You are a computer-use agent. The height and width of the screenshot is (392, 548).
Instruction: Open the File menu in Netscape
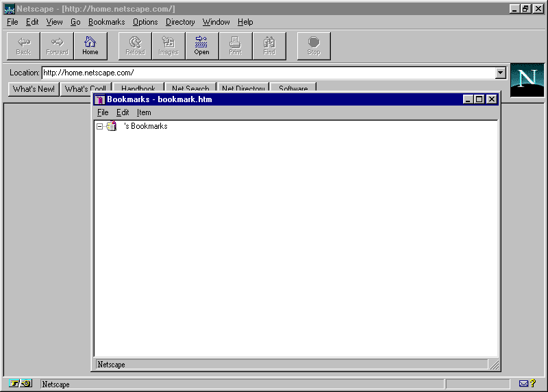12,22
